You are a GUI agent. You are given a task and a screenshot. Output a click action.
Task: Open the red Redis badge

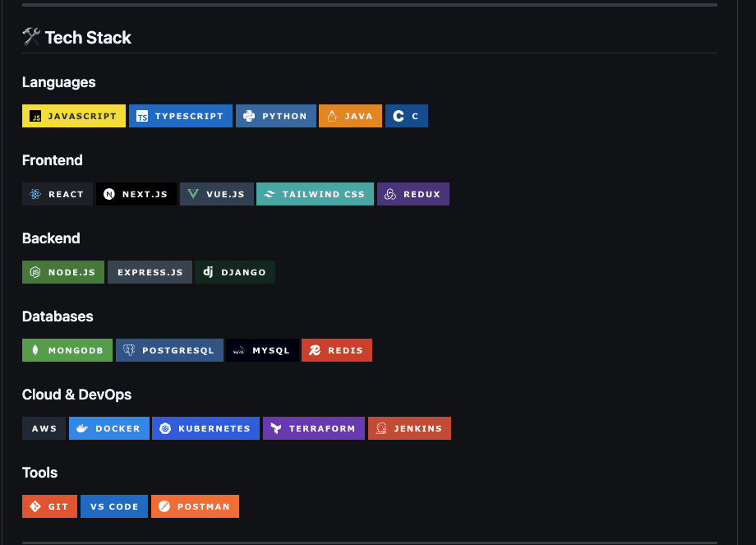tap(337, 350)
